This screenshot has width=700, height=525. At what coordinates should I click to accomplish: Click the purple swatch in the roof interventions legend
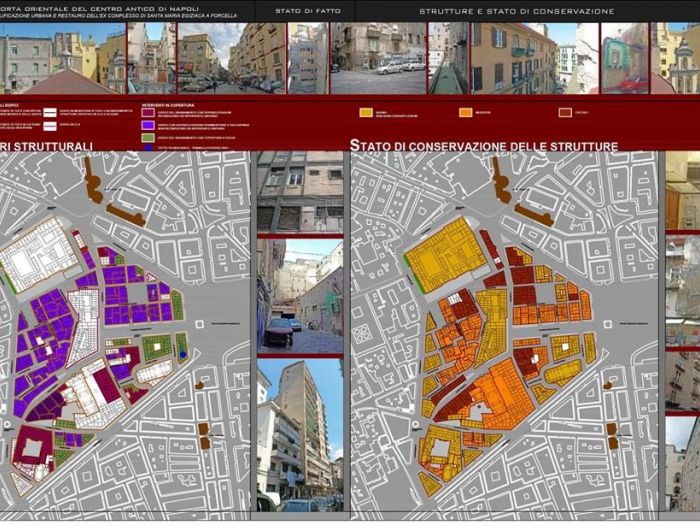click(148, 125)
